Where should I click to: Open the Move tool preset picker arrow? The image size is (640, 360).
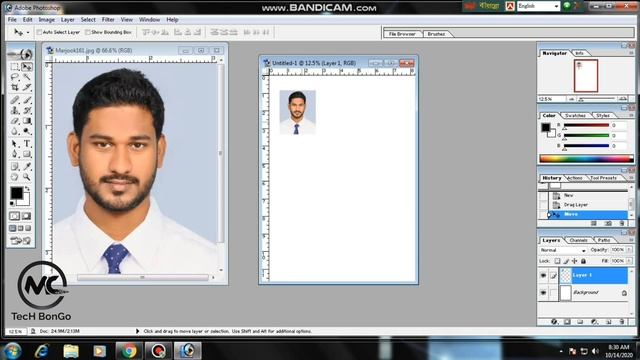pyautogui.click(x=28, y=32)
